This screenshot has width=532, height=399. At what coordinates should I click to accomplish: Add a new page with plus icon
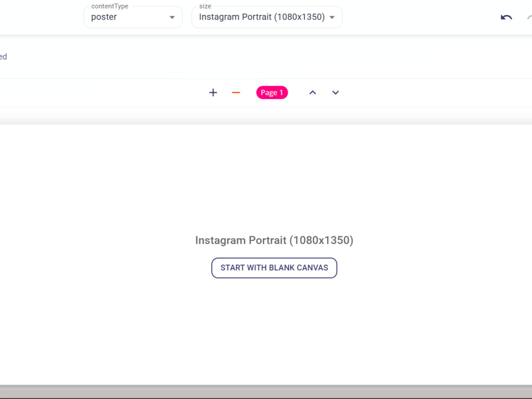point(213,93)
